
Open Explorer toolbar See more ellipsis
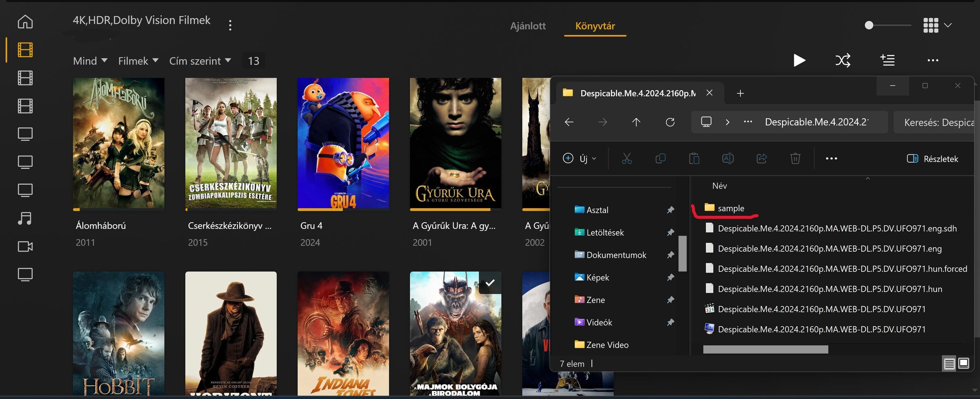click(831, 159)
